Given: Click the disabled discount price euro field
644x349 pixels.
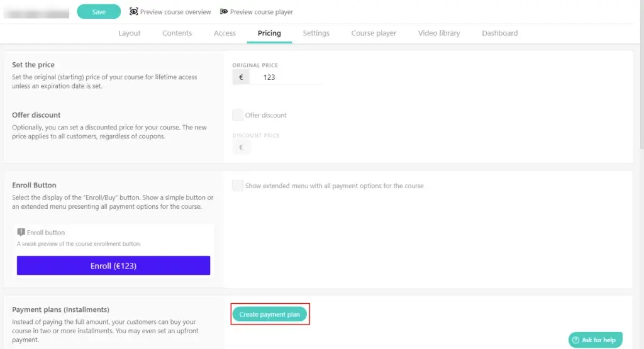Looking at the screenshot, I should 241,147.
